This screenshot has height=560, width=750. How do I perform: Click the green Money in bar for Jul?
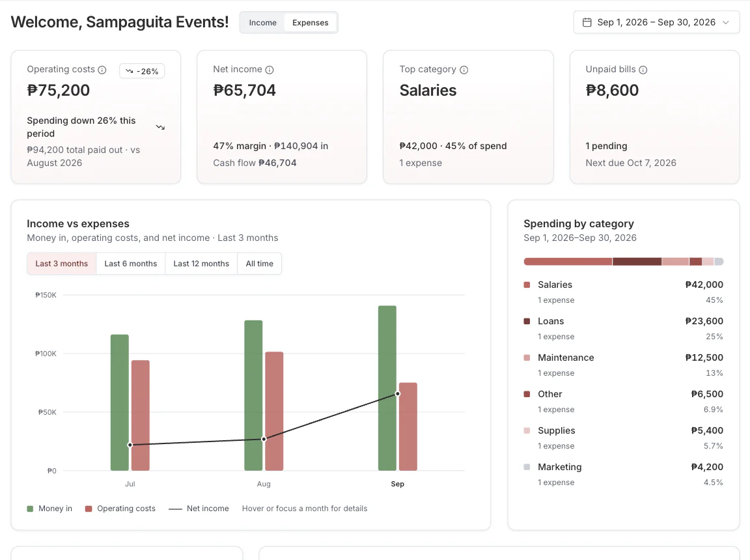point(120,402)
